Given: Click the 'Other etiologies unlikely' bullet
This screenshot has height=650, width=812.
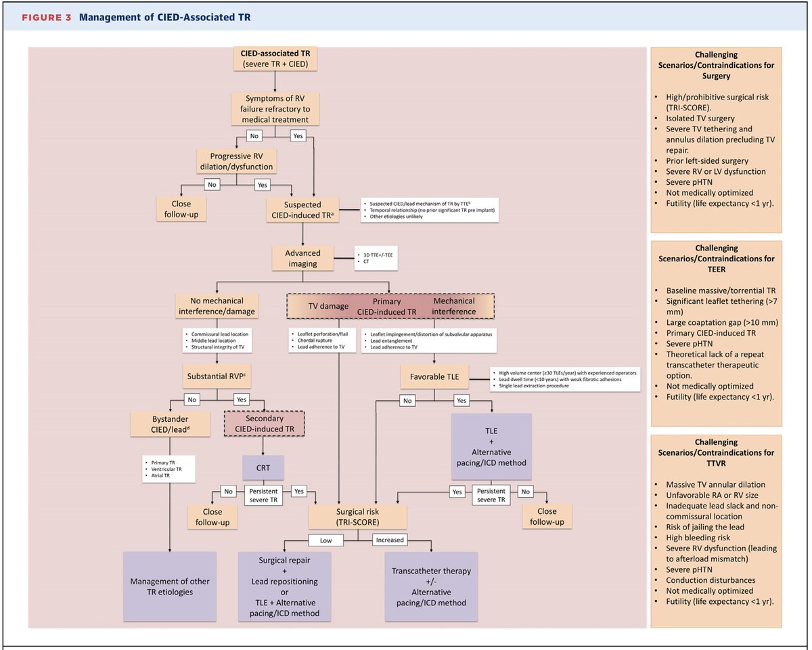Looking at the screenshot, I should click(396, 217).
